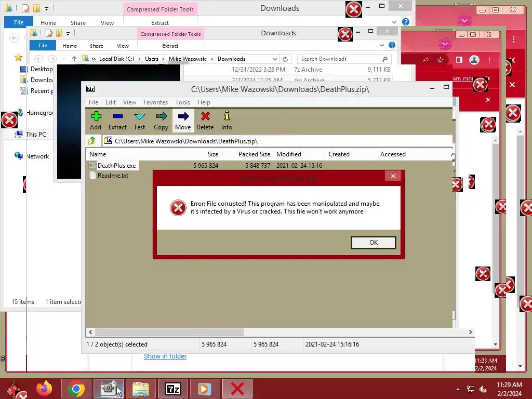
Task: Open Chrome profile icon in red window
Action: (474, 60)
